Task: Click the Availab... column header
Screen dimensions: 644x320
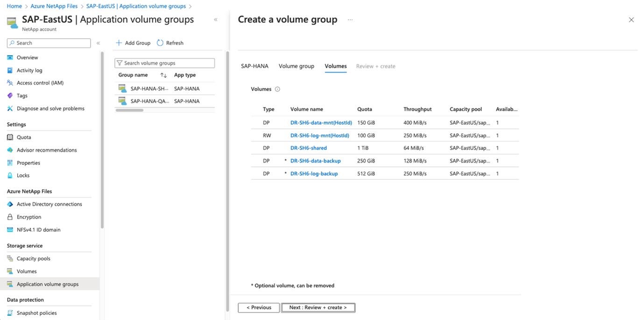Action: (507, 109)
